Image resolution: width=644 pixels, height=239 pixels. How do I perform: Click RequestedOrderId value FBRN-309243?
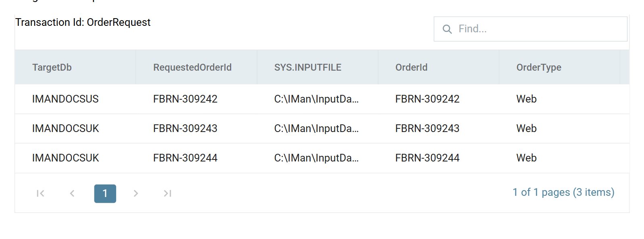185,128
